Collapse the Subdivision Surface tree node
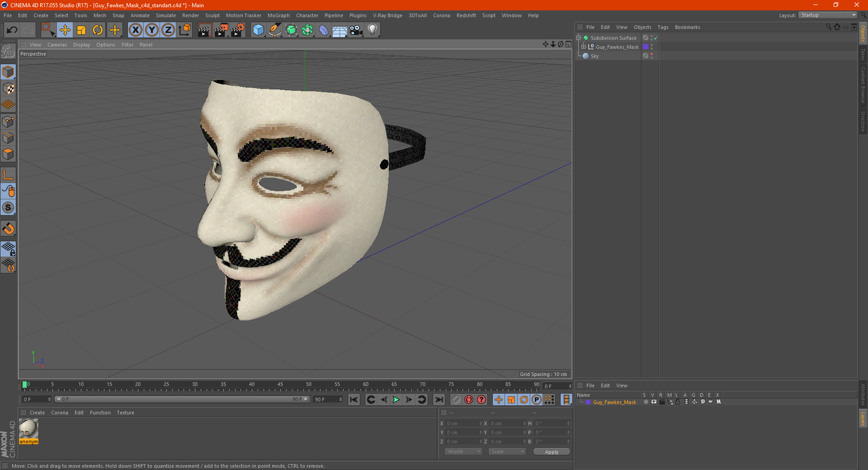868x470 pixels. click(578, 38)
